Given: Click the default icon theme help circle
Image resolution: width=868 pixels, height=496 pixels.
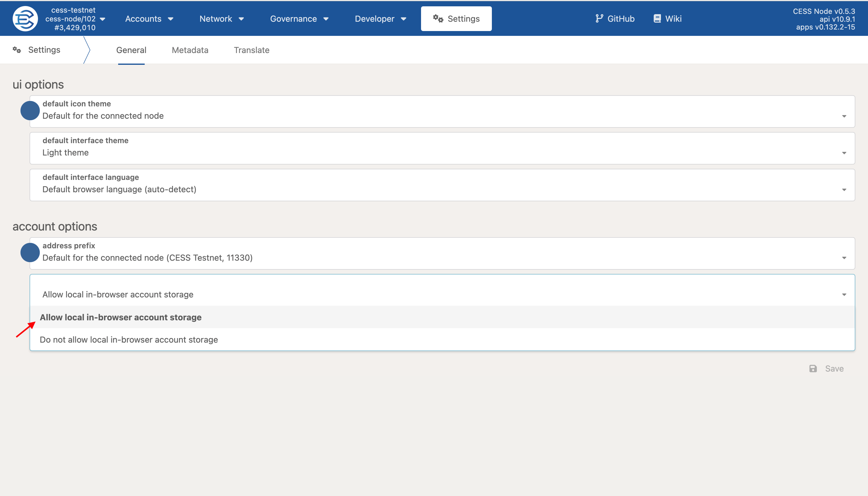Looking at the screenshot, I should point(30,110).
